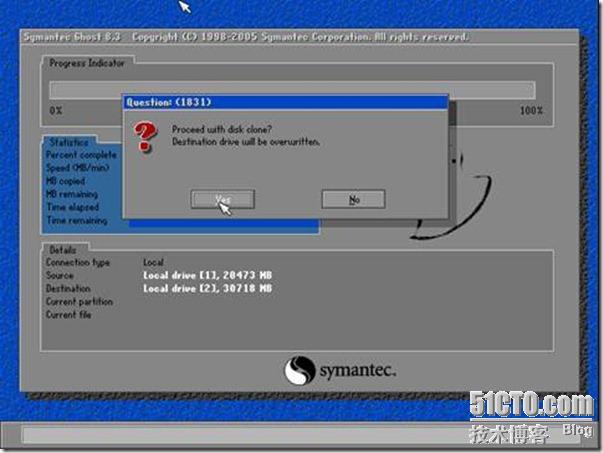Click the 'Time remaining' statistic label

(x=77, y=220)
